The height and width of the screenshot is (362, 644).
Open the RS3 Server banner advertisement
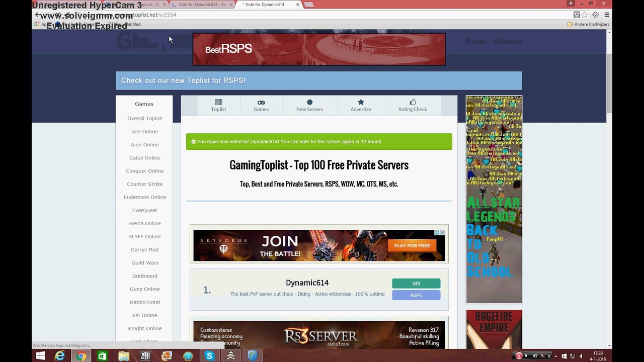(x=319, y=334)
